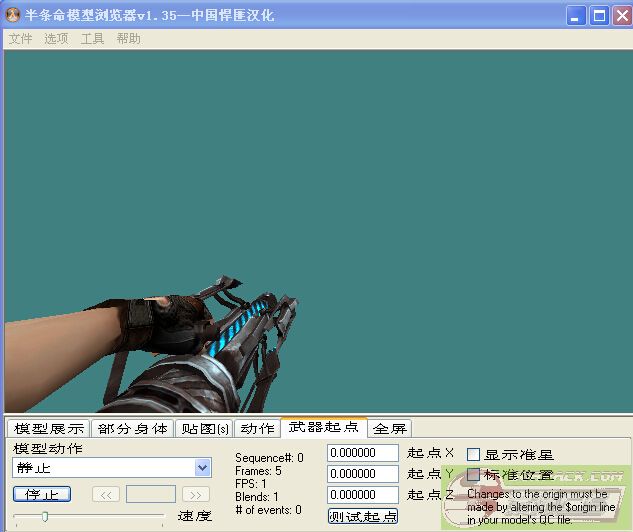
Task: Open the 选项 menu
Action: [x=56, y=38]
